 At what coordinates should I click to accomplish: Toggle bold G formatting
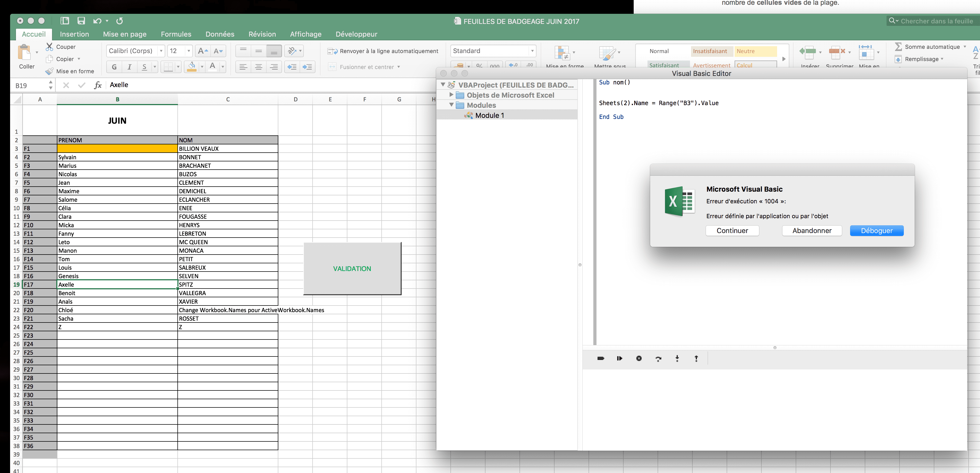point(114,67)
